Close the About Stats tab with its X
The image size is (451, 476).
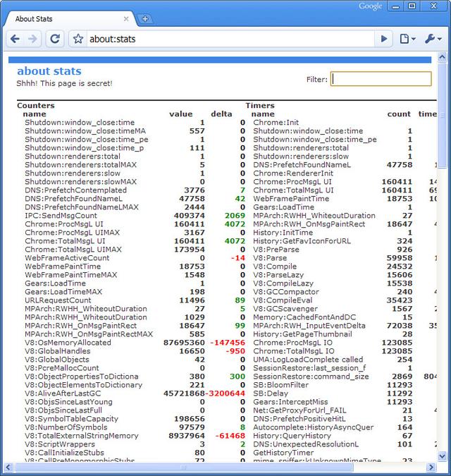pos(125,18)
